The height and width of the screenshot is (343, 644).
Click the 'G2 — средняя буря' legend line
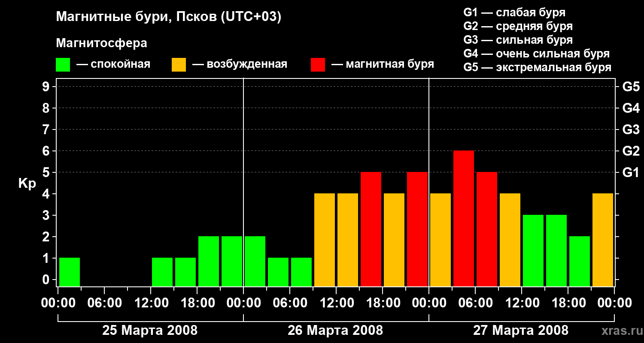click(518, 26)
